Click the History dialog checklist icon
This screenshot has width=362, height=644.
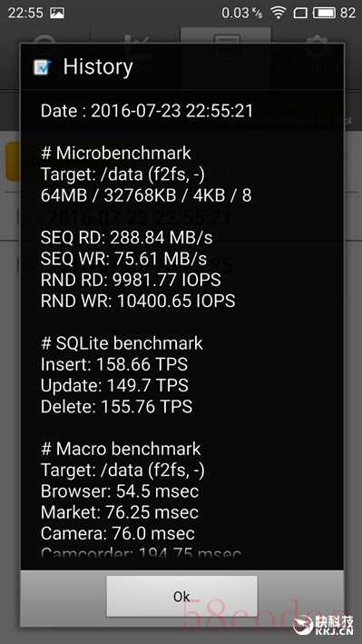click(x=43, y=67)
